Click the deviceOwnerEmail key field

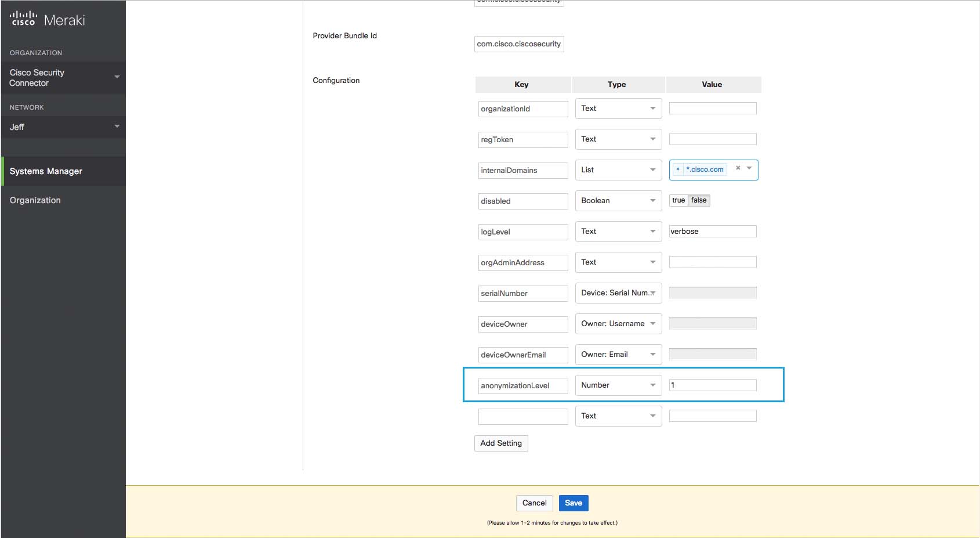point(523,355)
